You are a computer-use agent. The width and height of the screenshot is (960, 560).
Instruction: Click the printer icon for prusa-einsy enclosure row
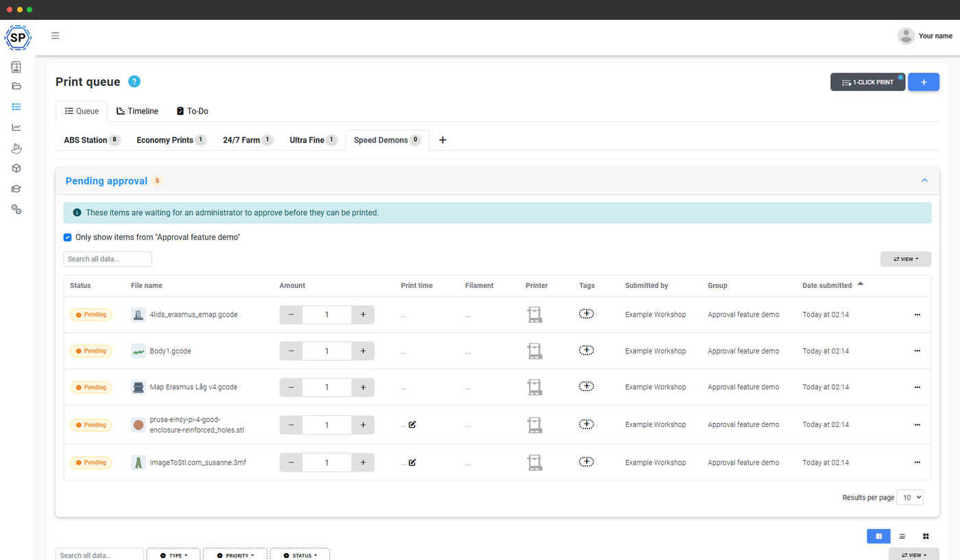533,425
